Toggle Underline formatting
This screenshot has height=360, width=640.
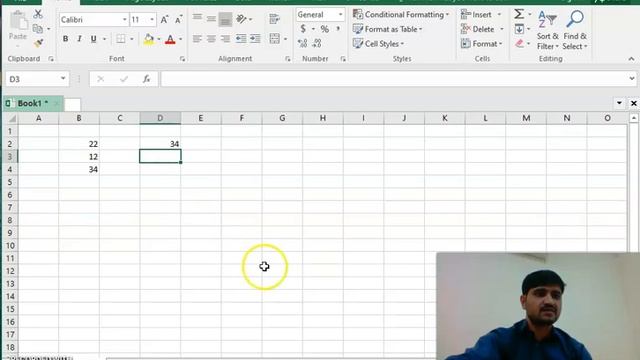coord(93,39)
